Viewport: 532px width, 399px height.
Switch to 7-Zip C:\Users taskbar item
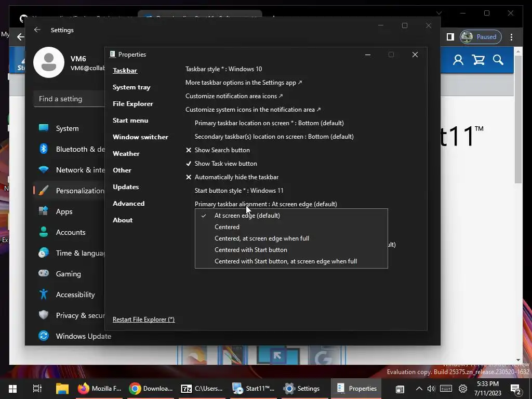203,389
